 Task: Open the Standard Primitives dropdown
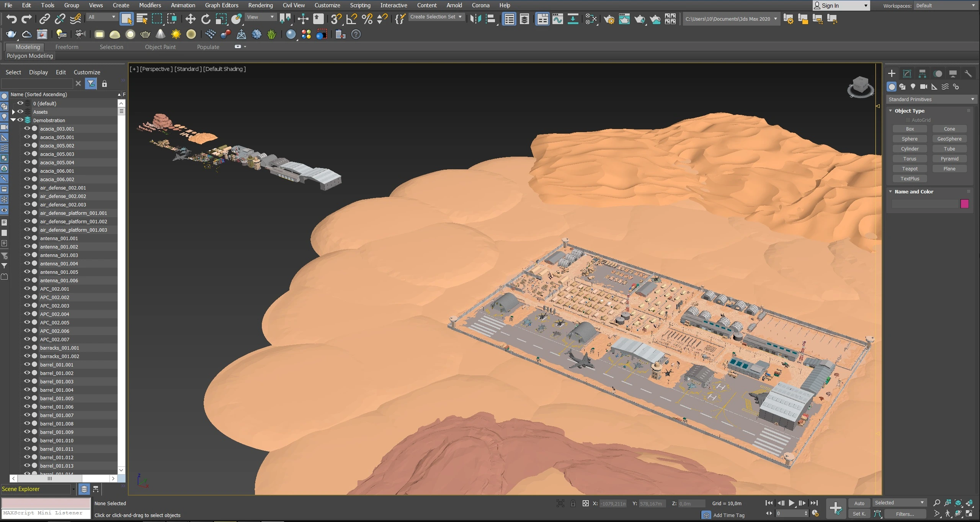click(931, 99)
